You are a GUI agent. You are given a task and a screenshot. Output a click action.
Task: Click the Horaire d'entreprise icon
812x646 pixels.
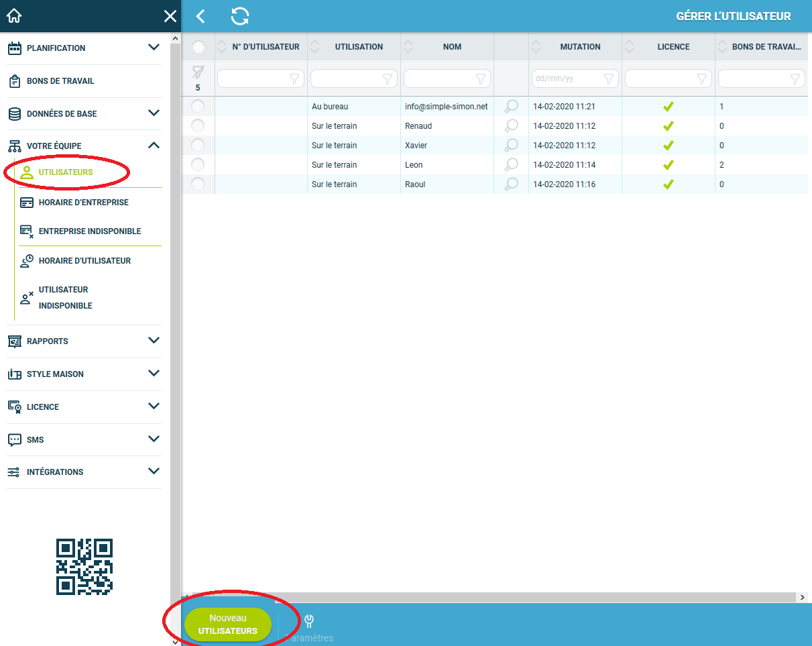click(x=27, y=203)
